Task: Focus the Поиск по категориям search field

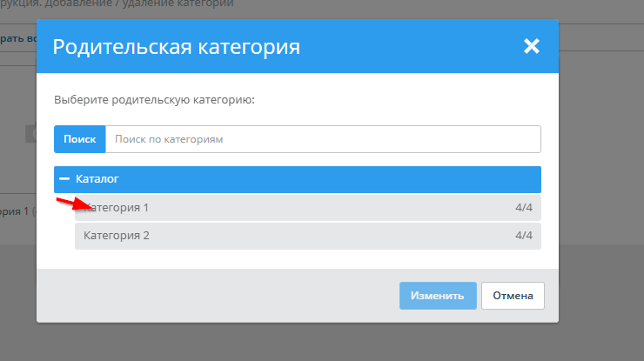Action: (322, 139)
